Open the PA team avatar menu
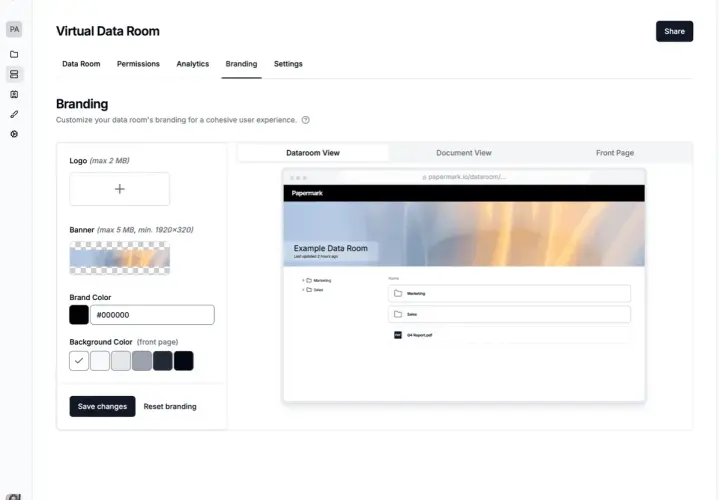Image resolution: width=720 pixels, height=500 pixels. pyautogui.click(x=14, y=29)
